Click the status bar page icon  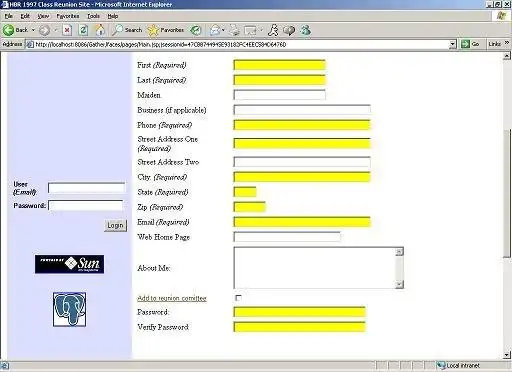(x=4, y=366)
